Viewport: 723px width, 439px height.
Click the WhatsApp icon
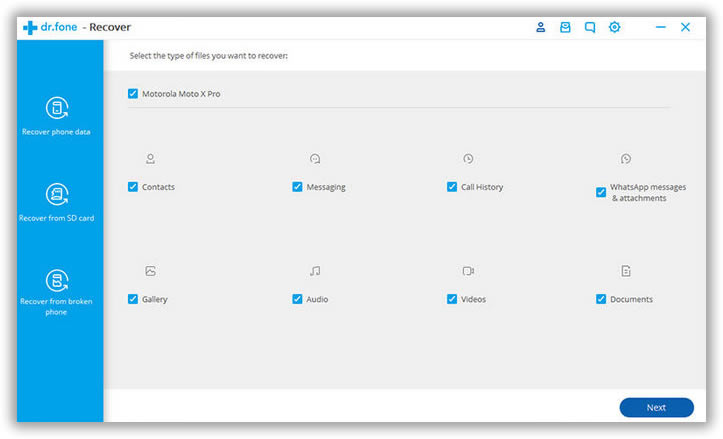(x=626, y=159)
